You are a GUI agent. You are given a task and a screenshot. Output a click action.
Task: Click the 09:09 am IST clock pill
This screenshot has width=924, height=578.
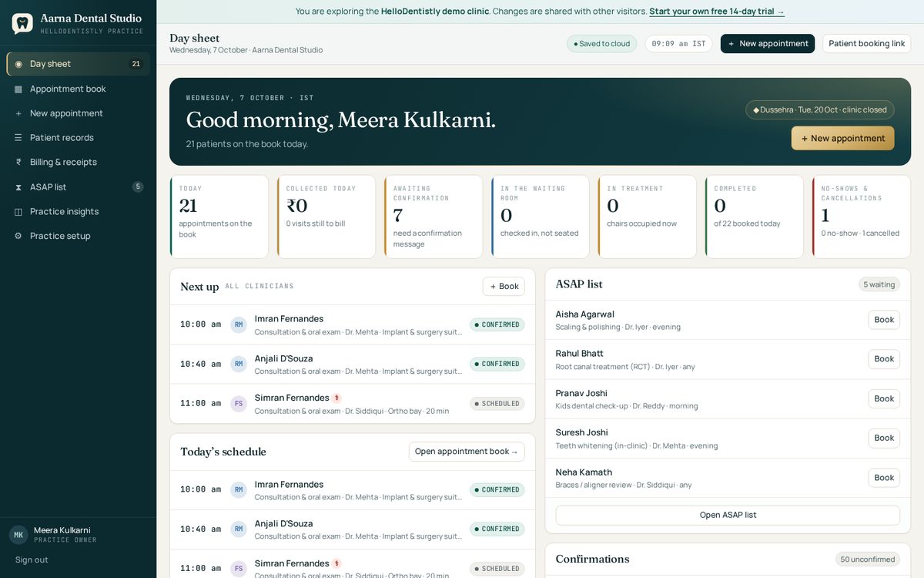pos(678,44)
